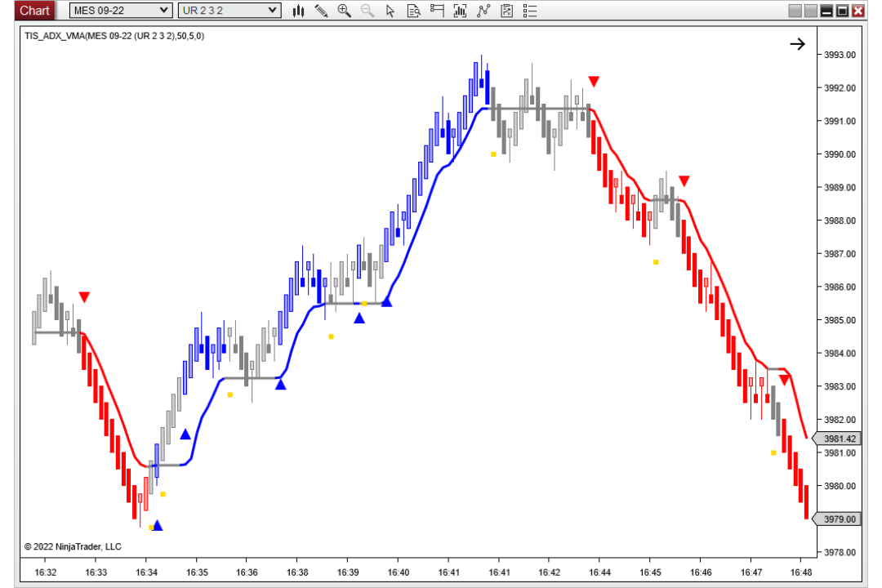Select the cursor pointer tool
Image resolution: width=882 pixels, height=588 pixels.
390,11
